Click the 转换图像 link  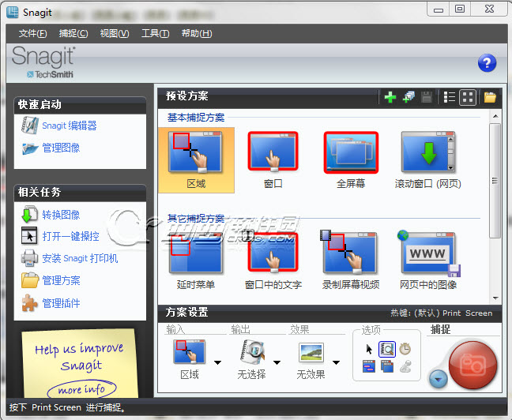click(x=61, y=215)
